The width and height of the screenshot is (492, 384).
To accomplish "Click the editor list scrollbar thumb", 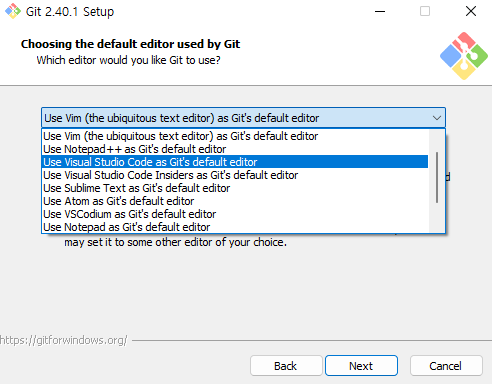I will 437,177.
